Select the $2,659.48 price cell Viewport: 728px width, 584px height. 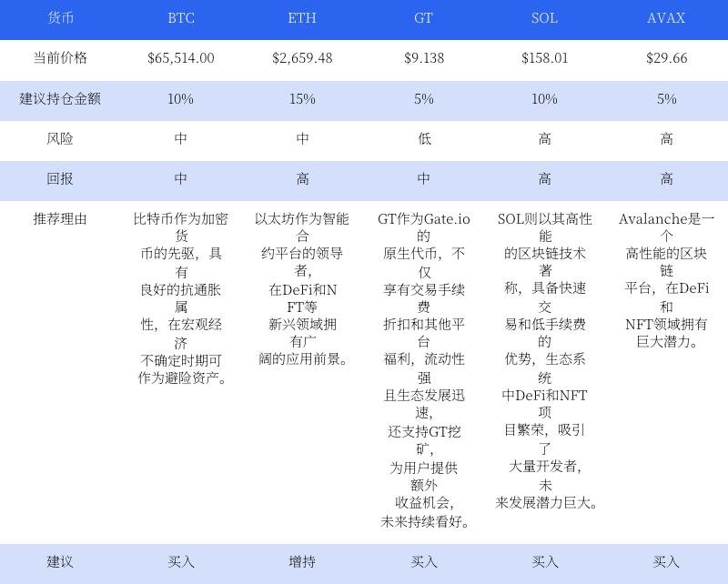pyautogui.click(x=302, y=58)
